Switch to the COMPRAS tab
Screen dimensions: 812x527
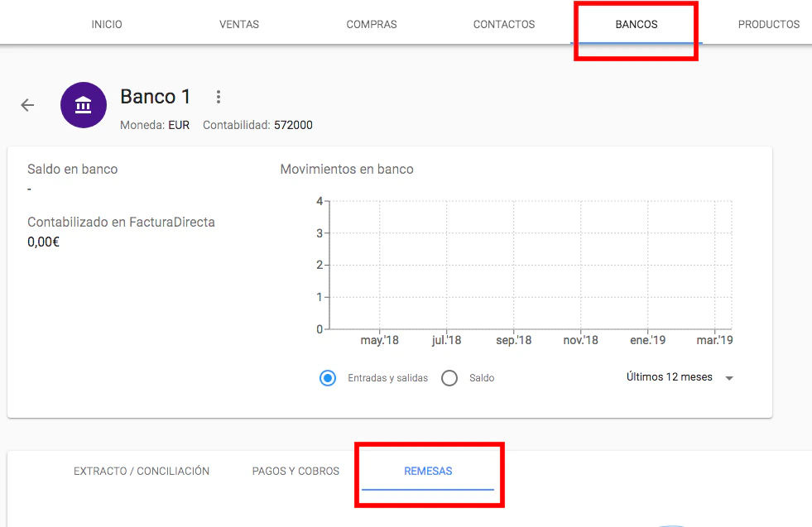point(372,24)
